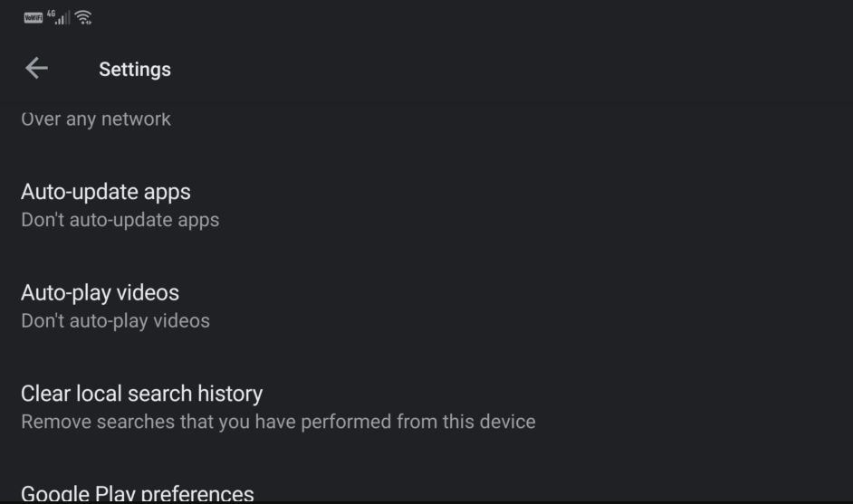Image resolution: width=853 pixels, height=504 pixels.
Task: Tap the 'Don't auto-update apps' subtitle
Action: coord(120,220)
